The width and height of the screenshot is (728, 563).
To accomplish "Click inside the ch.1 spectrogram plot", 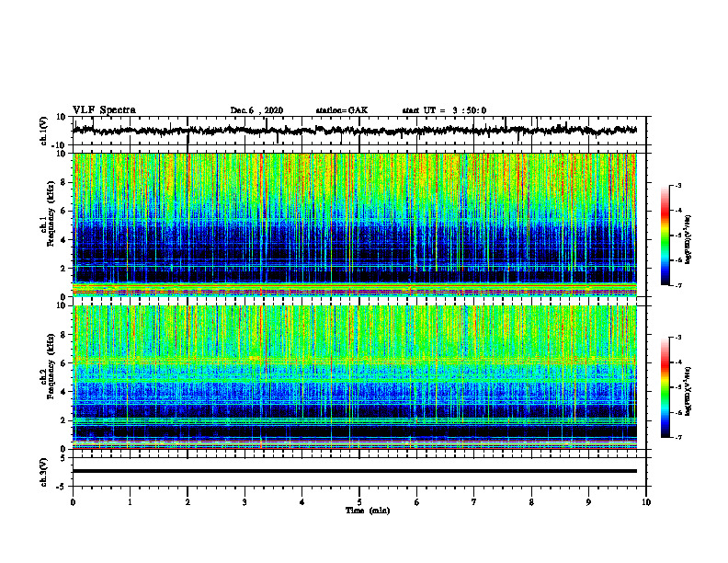I will click(x=354, y=224).
